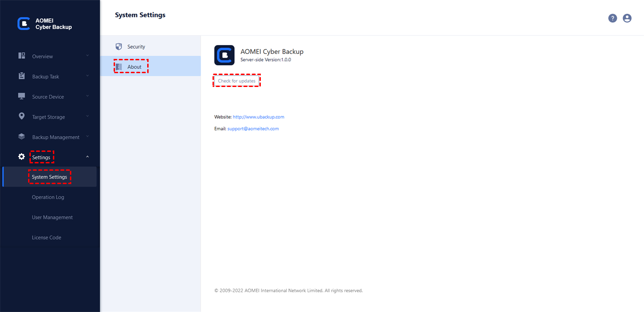The width and height of the screenshot is (644, 312).
Task: Click the Check for updates button
Action: pyautogui.click(x=236, y=81)
